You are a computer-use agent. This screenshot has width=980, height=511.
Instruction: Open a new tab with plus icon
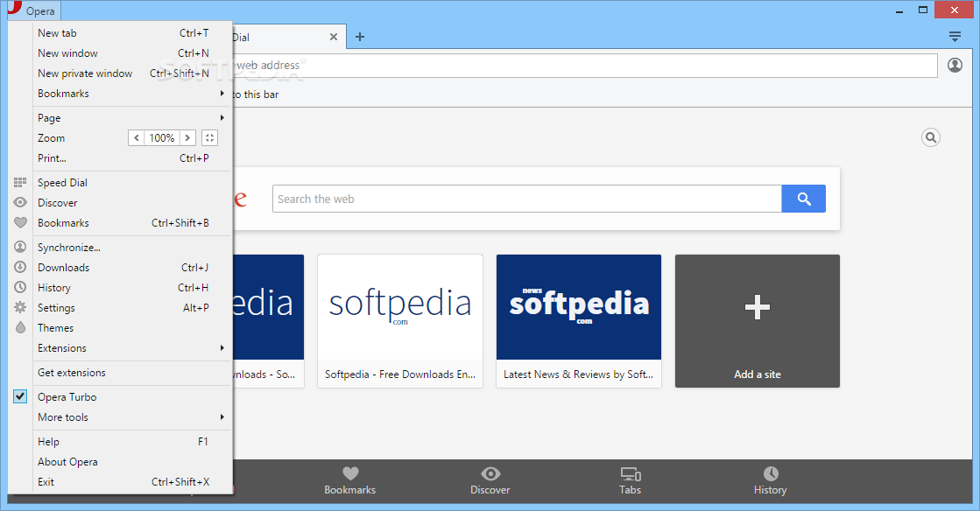(x=359, y=37)
